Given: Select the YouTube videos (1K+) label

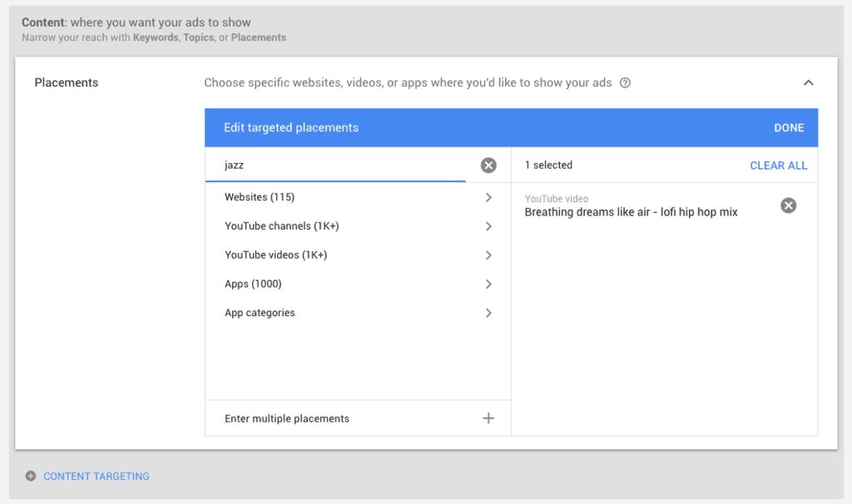Looking at the screenshot, I should pos(276,254).
